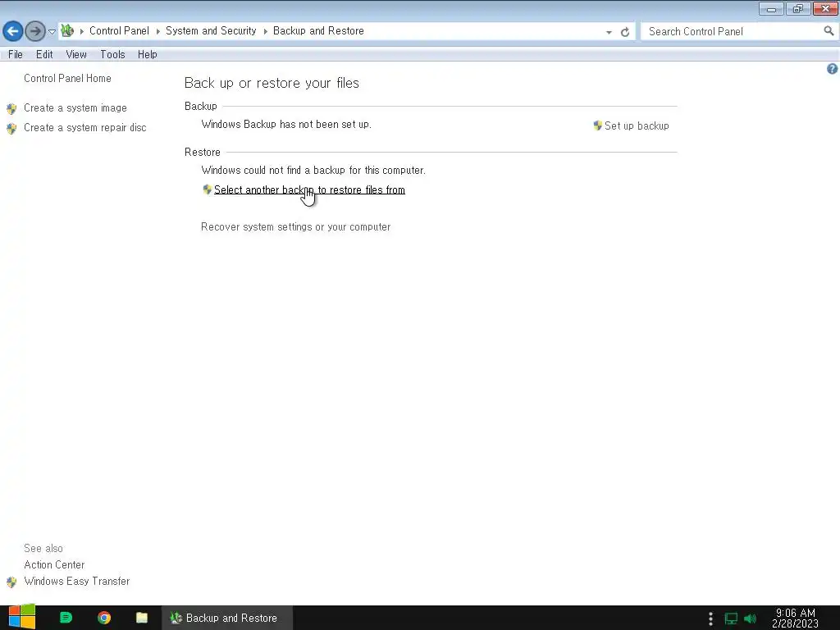This screenshot has width=840, height=630.
Task: Click the Backup and Restore address bar icon
Action: tap(67, 30)
